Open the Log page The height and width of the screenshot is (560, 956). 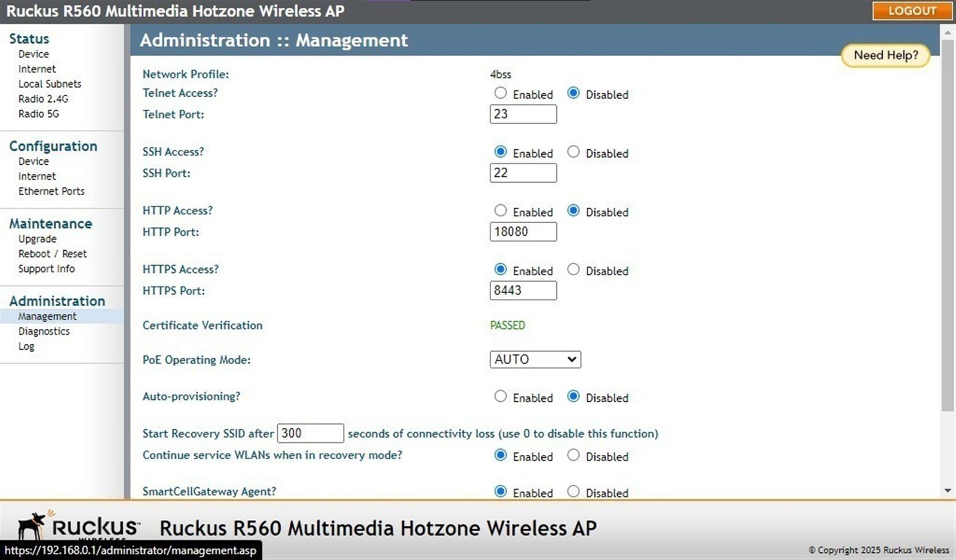point(26,346)
